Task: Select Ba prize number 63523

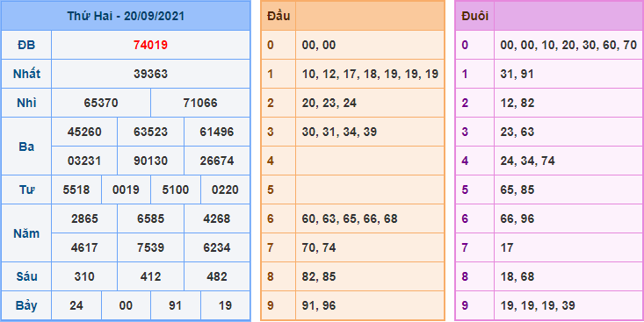Action: point(150,132)
